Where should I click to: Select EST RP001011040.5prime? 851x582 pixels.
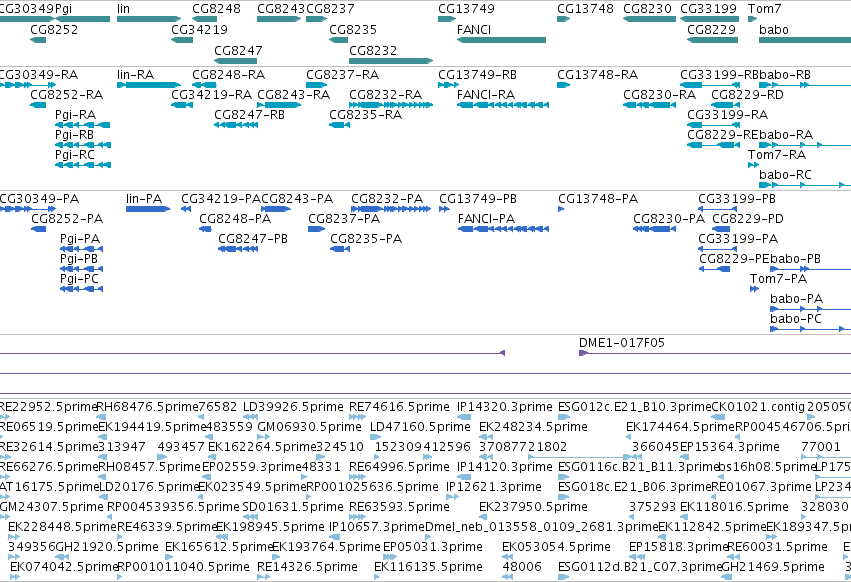click(183, 567)
